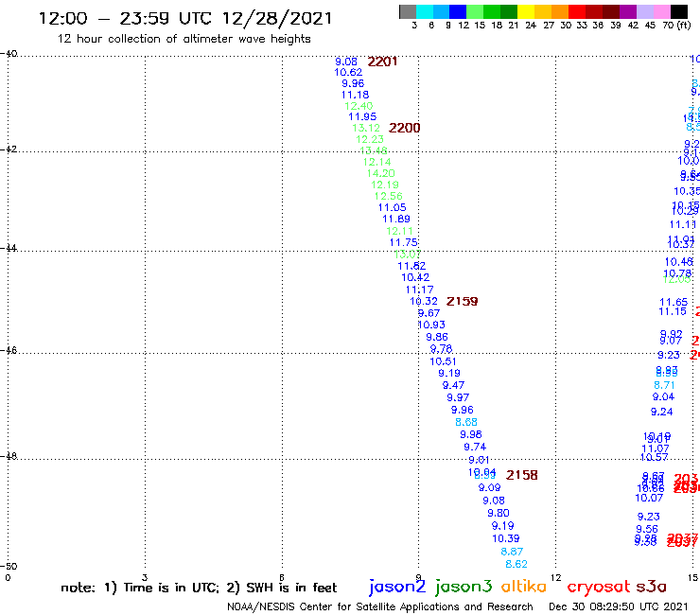Click the right-track value 10.46
Viewport: 700px width, 615px height.
[x=679, y=262]
